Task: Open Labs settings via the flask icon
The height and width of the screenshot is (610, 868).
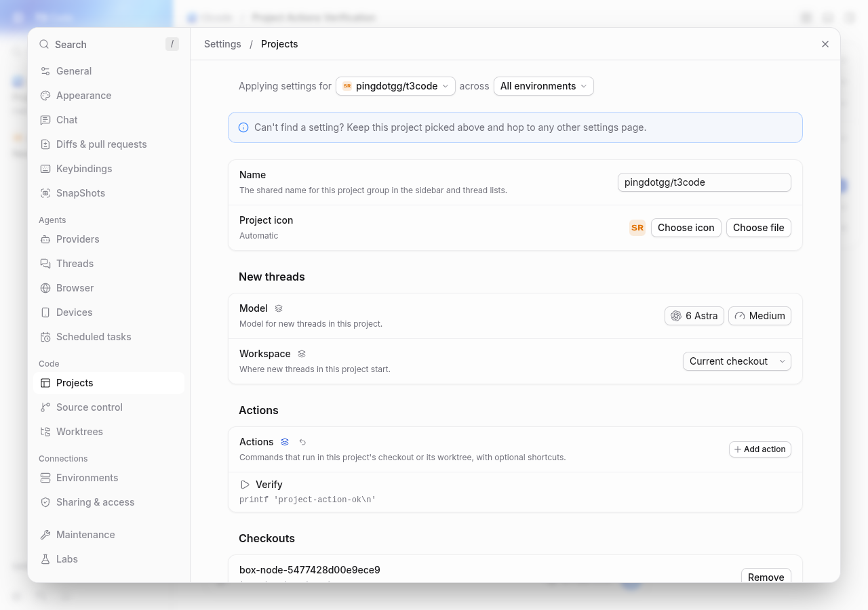Action: click(45, 559)
